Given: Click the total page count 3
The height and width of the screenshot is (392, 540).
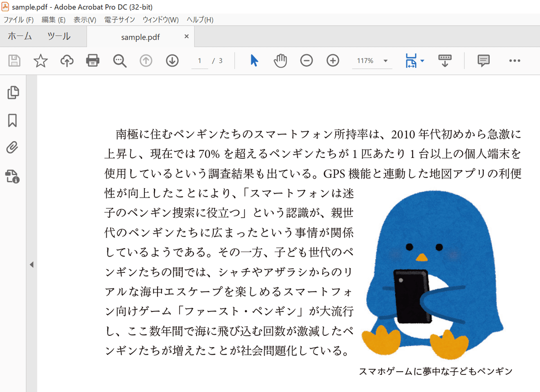Looking at the screenshot, I should tap(220, 61).
